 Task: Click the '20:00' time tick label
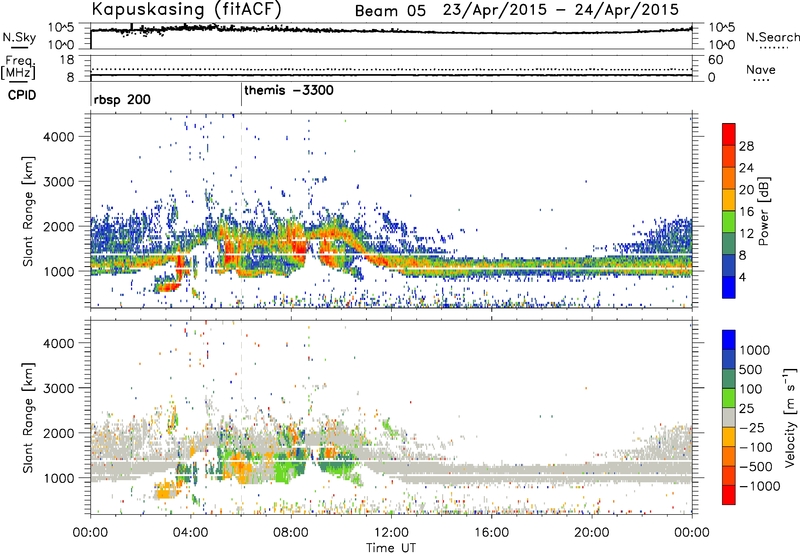(x=591, y=533)
